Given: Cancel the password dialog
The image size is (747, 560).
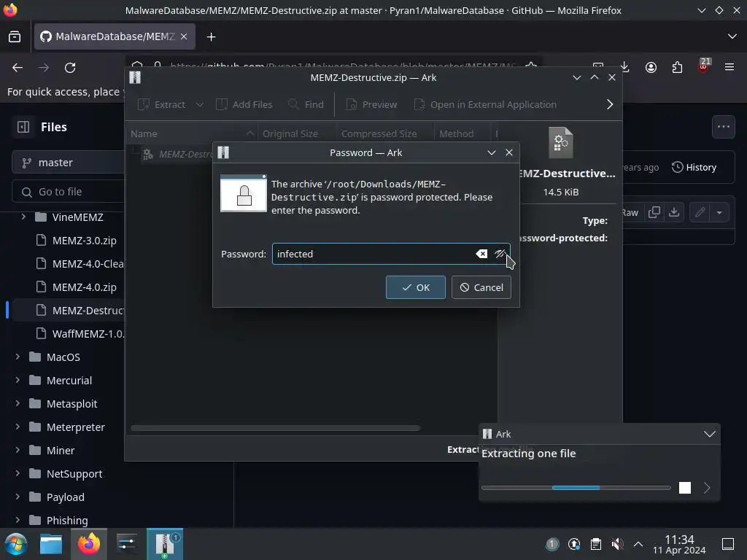Looking at the screenshot, I should (481, 287).
